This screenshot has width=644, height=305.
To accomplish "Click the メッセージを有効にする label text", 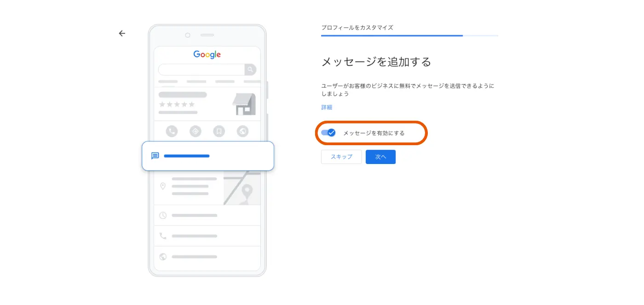I will [x=374, y=133].
